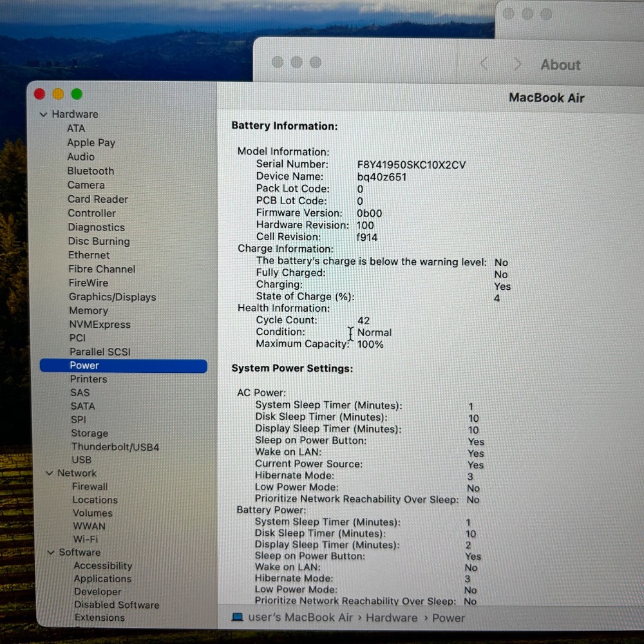Click the Battery Information heading
644x644 pixels.
pyautogui.click(x=284, y=126)
